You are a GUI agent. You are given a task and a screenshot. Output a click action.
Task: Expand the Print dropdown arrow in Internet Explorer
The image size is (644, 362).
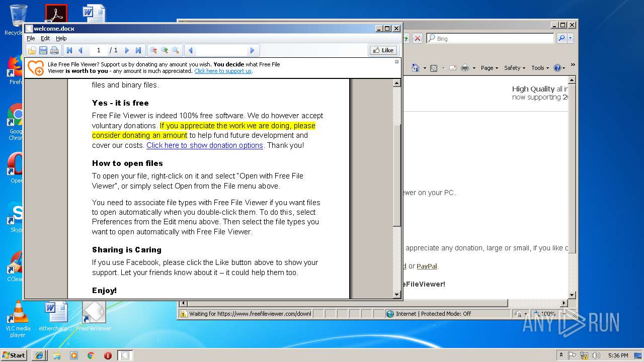pos(474,68)
